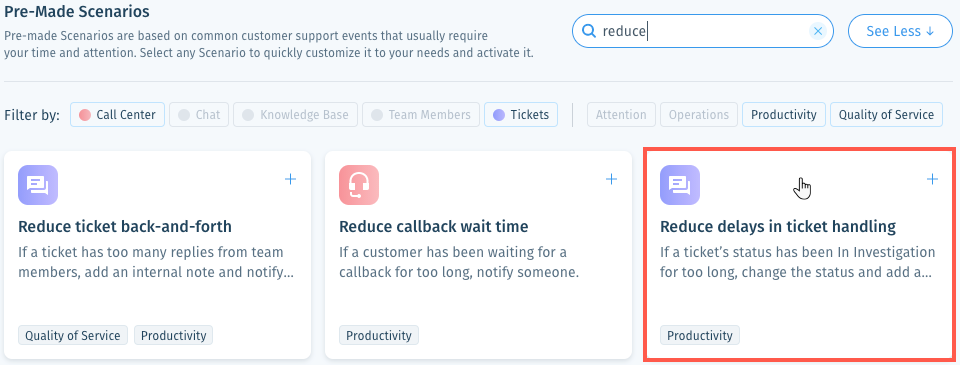The width and height of the screenshot is (960, 365).
Task: Open the Reduce callback wait time title
Action: [433, 227]
